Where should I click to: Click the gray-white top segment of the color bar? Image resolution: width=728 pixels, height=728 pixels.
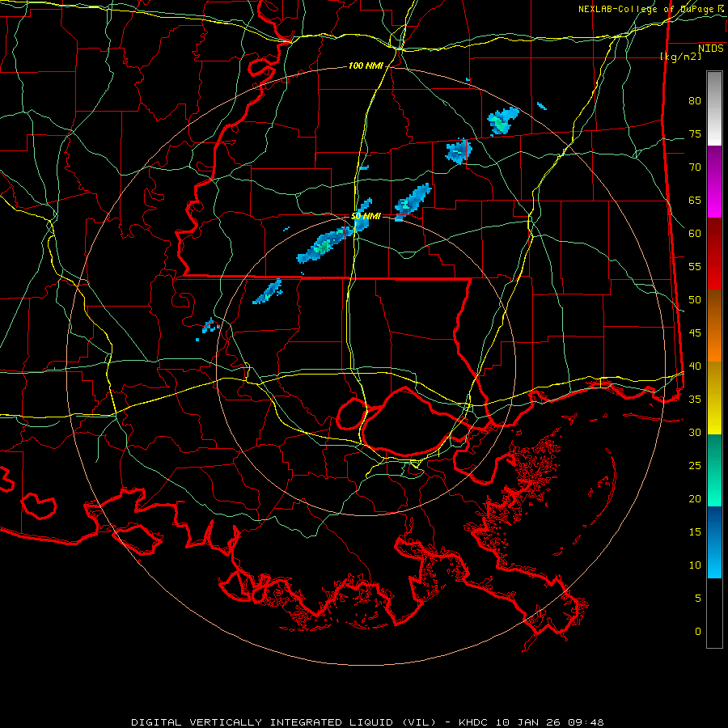pos(714,108)
